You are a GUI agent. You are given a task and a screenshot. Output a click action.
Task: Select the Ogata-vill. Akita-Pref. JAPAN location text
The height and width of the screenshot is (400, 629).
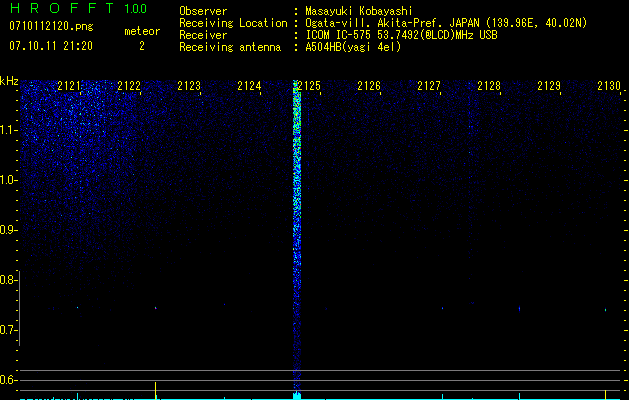pos(446,23)
